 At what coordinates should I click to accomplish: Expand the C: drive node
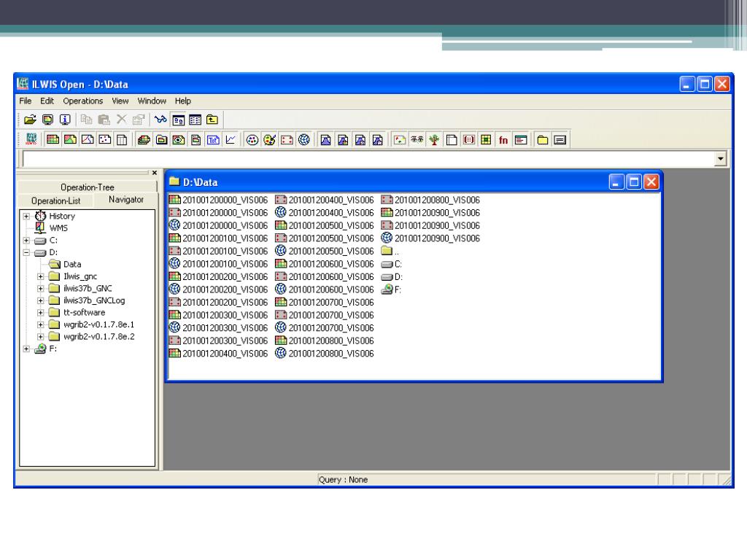click(26, 240)
